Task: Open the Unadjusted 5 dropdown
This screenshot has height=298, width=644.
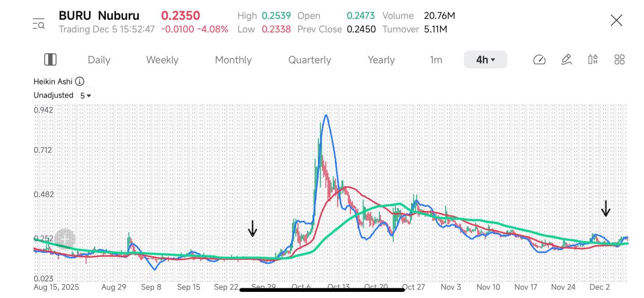Action: pyautogui.click(x=85, y=95)
